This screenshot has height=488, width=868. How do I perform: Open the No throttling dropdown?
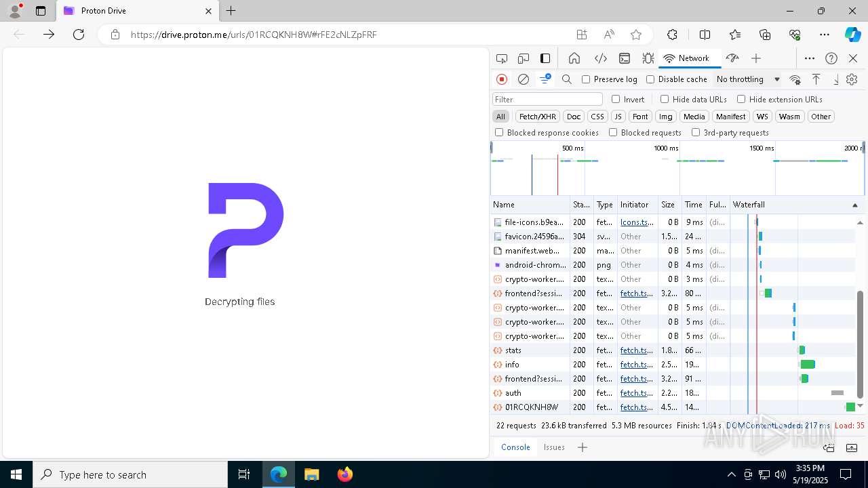(748, 79)
